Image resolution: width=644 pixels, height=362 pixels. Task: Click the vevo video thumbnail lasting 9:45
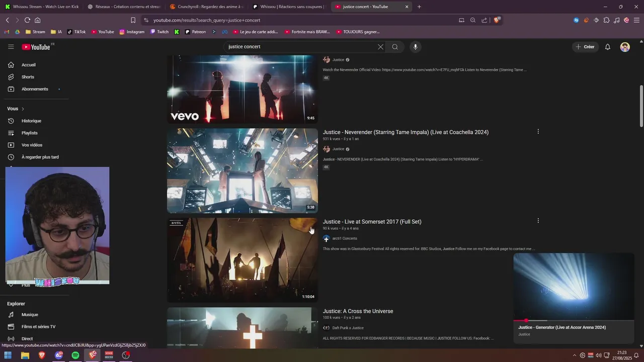pos(243,89)
